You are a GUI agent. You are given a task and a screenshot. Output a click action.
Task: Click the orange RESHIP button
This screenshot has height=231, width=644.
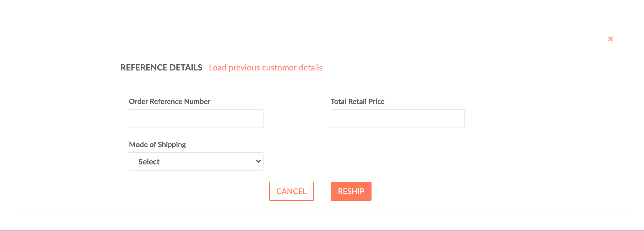(x=351, y=191)
